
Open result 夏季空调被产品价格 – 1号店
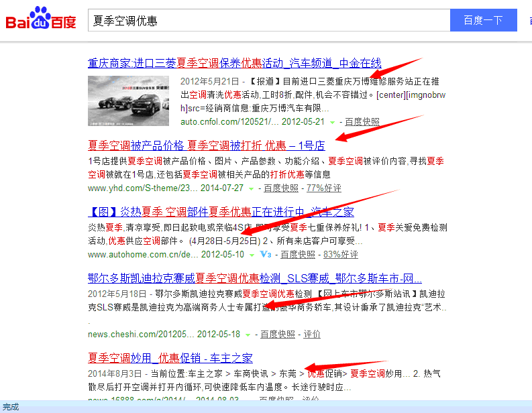click(x=206, y=145)
